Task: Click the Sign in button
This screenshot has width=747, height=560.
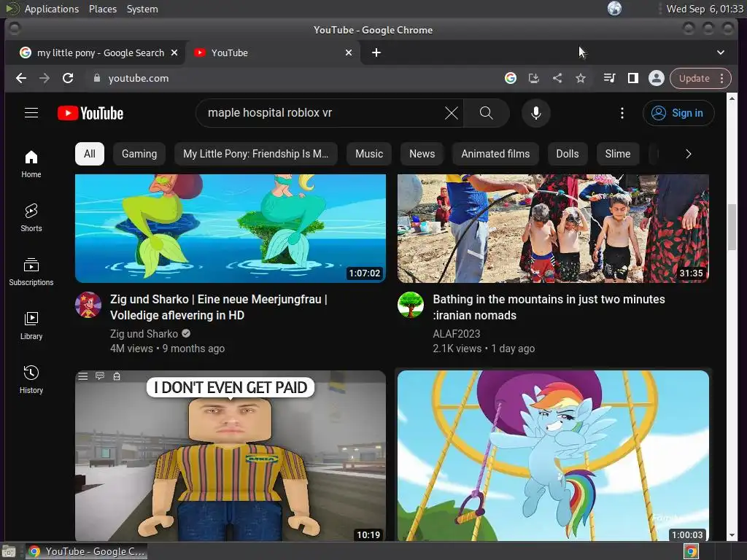Action: pyautogui.click(x=678, y=113)
